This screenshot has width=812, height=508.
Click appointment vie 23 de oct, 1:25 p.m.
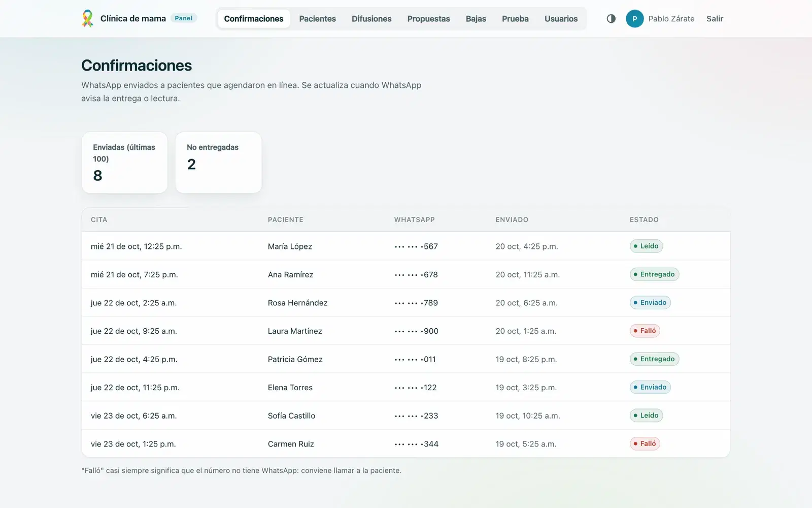click(133, 444)
